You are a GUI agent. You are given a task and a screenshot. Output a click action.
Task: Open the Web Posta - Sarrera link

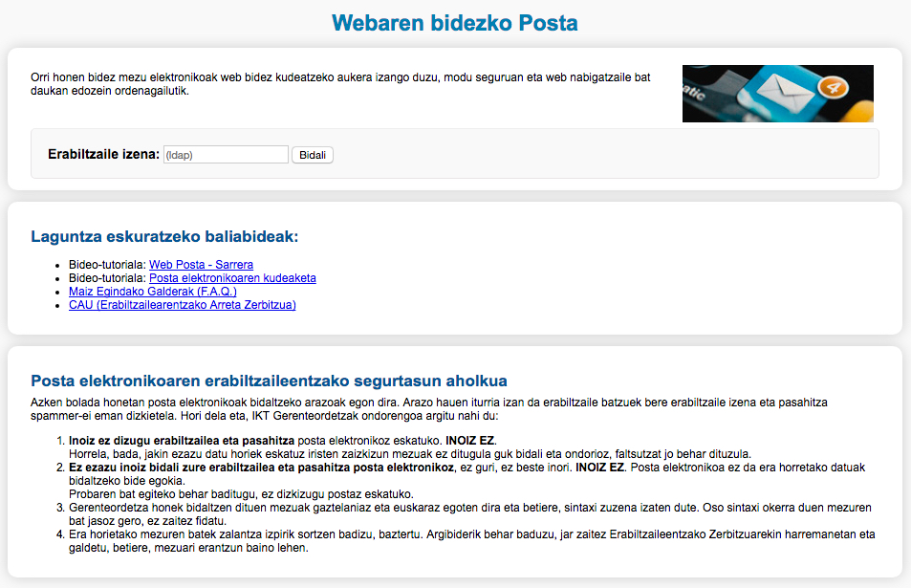pyautogui.click(x=201, y=265)
